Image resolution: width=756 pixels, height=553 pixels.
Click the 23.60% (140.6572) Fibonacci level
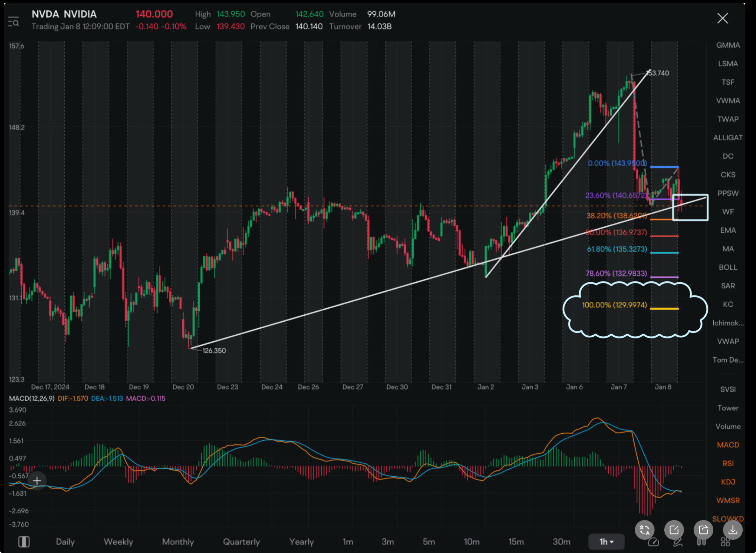point(616,195)
